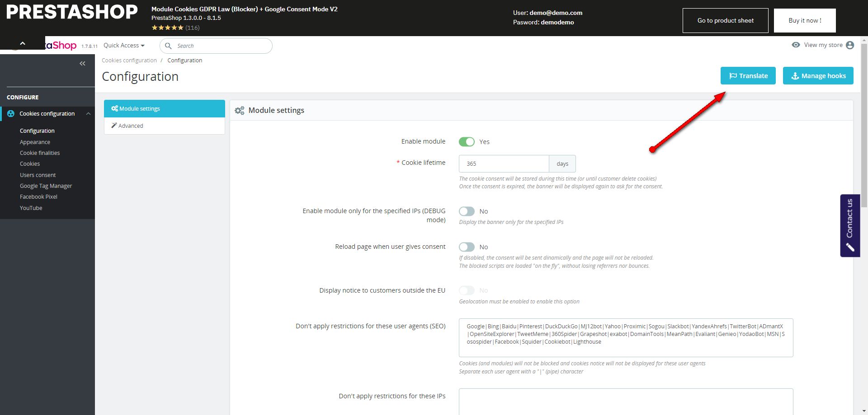This screenshot has width=868, height=415.
Task: Toggle Display notice outside the EU switch
Action: coord(467,290)
